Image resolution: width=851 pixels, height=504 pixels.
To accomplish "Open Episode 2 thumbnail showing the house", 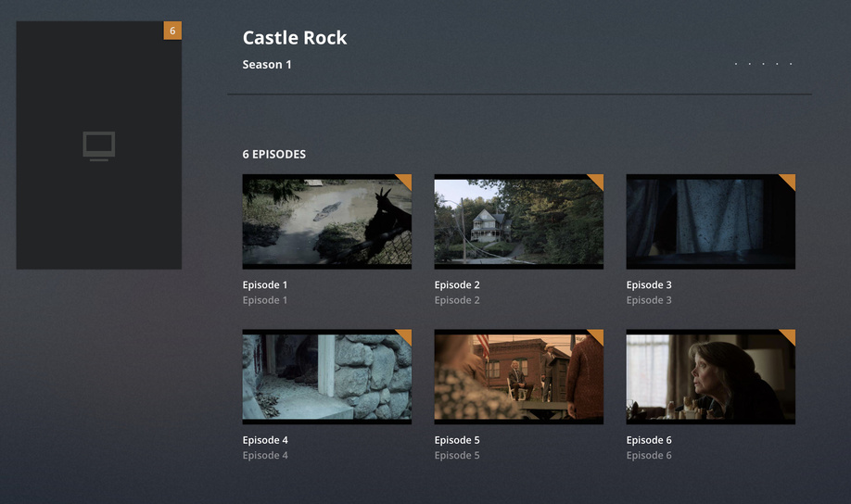I will coord(519,221).
